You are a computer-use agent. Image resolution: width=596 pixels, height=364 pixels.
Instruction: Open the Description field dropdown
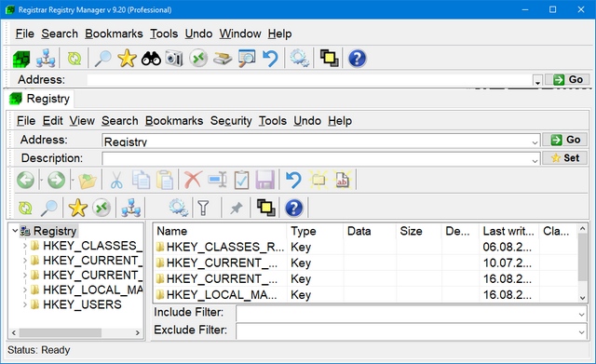tap(535, 160)
